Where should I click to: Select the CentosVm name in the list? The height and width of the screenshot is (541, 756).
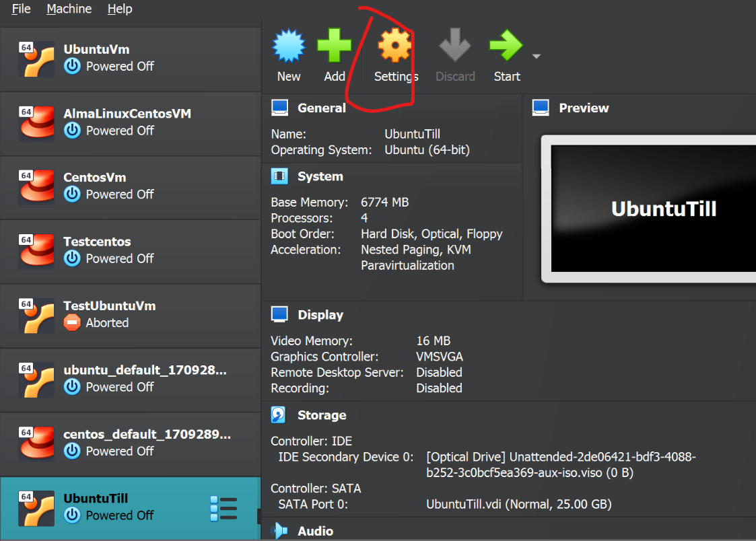coord(94,177)
